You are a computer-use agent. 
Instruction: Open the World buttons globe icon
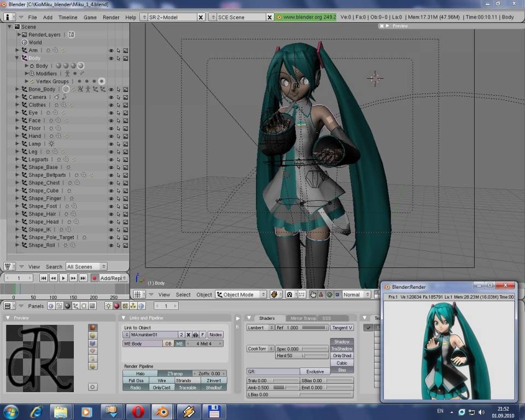point(141,306)
